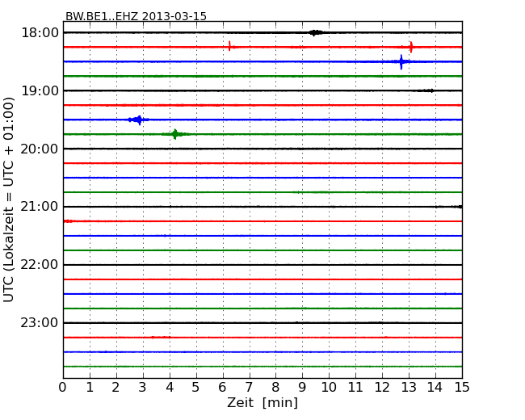
Task: Click the 2 tick on minute axis
Action: point(116,388)
